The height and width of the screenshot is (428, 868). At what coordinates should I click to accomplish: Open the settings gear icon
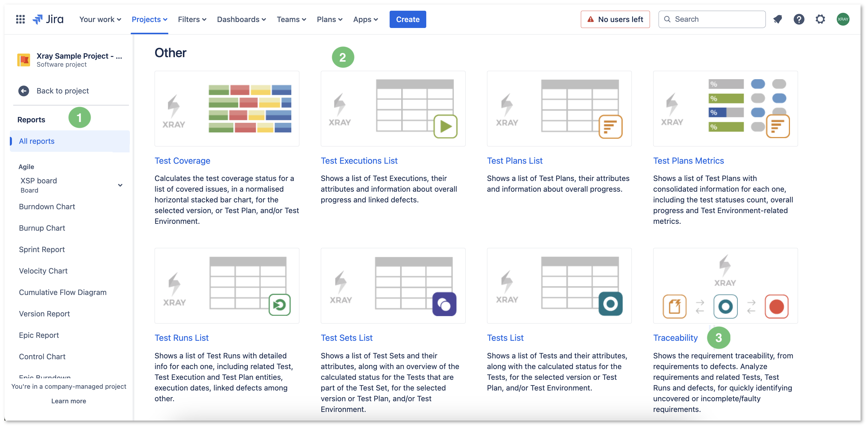[820, 19]
